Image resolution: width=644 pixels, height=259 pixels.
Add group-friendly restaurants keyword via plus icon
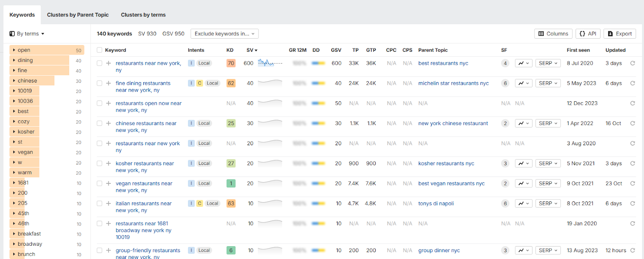tap(108, 250)
